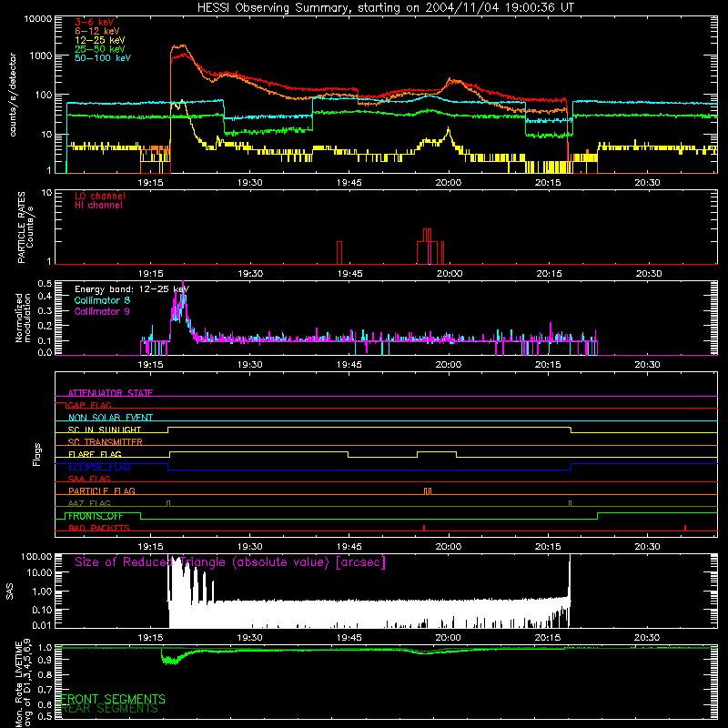Click the vertical Flags axis label

[x=37, y=454]
